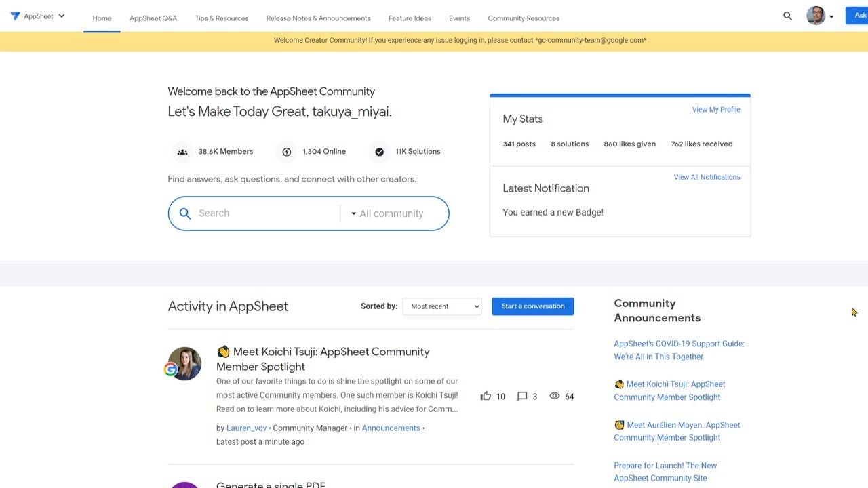The height and width of the screenshot is (488, 868).
Task: Start a conversation
Action: point(532,306)
